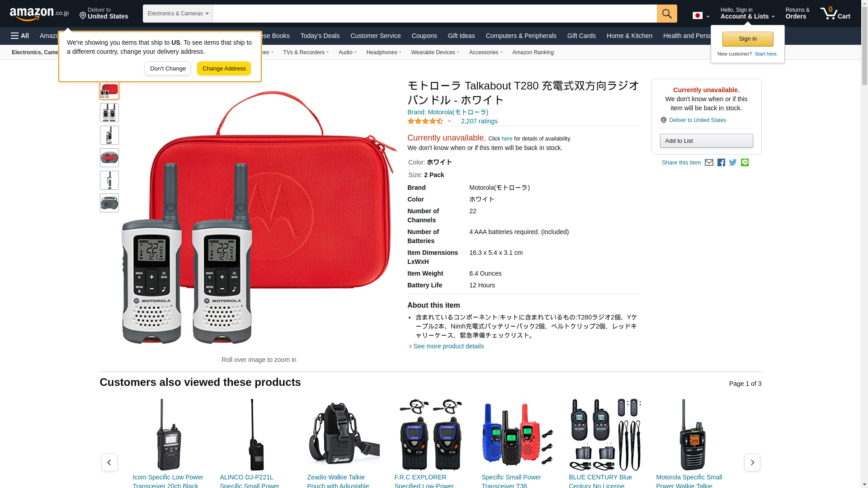Open the language flag selector
This screenshot has height=488, width=868.
(701, 15)
